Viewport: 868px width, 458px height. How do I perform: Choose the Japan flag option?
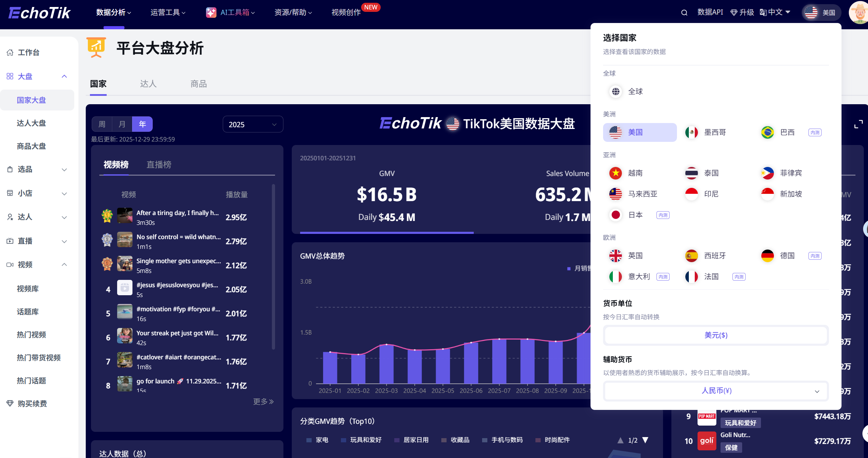coord(616,215)
